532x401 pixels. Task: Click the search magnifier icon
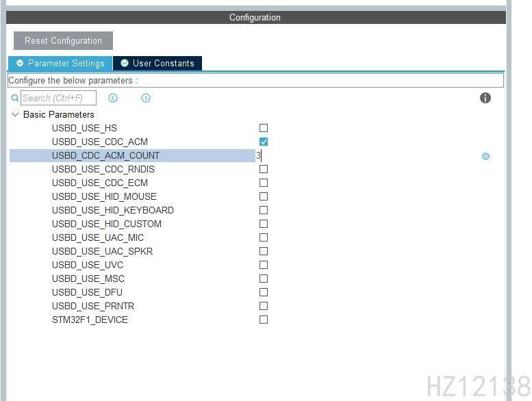pos(15,98)
